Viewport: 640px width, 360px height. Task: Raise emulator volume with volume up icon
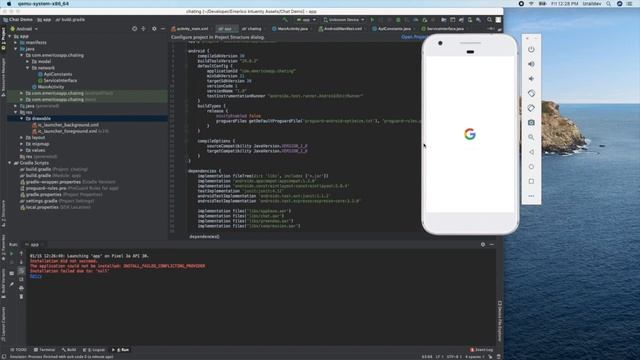tap(531, 64)
